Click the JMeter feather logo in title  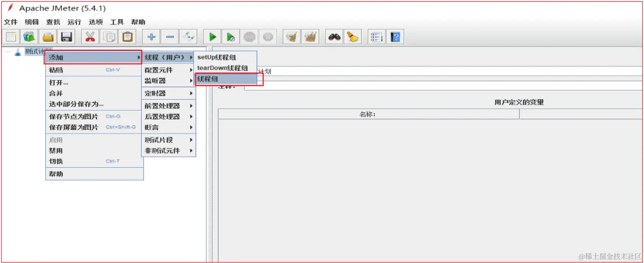(11, 8)
